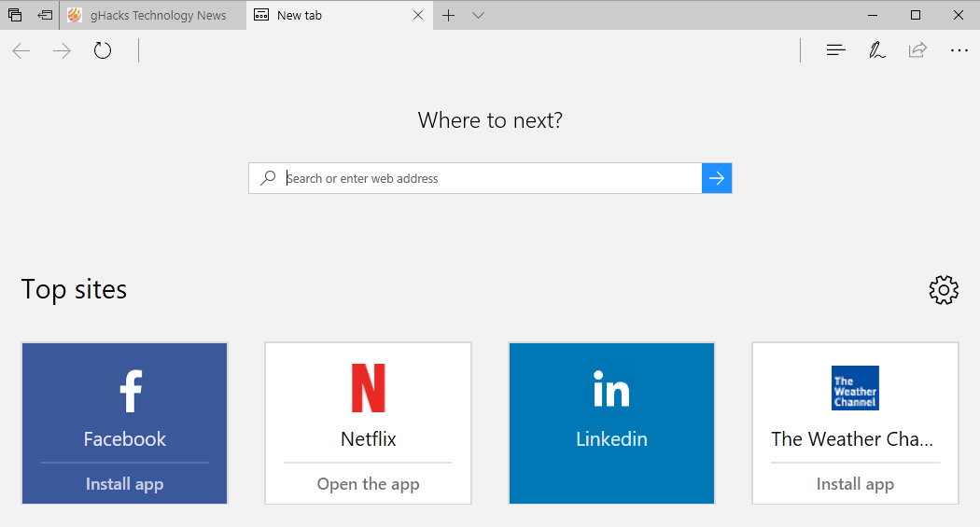Minimize the Edge window

[x=873, y=15]
